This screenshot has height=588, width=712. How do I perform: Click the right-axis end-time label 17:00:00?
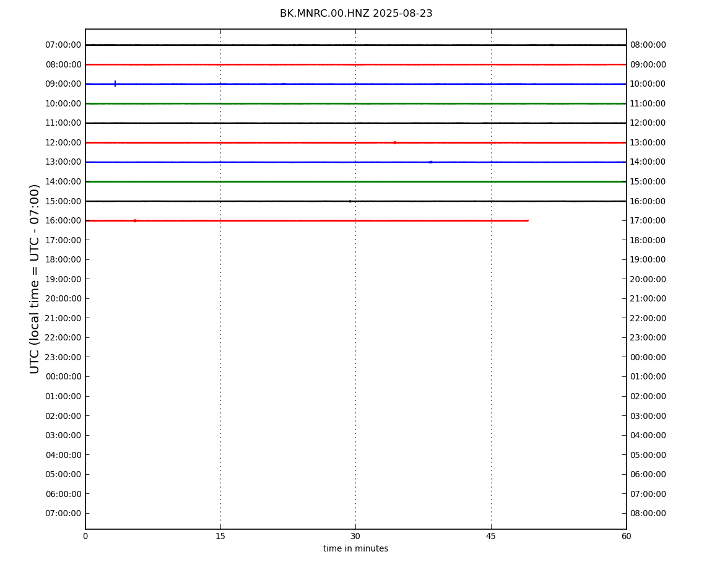pos(648,221)
